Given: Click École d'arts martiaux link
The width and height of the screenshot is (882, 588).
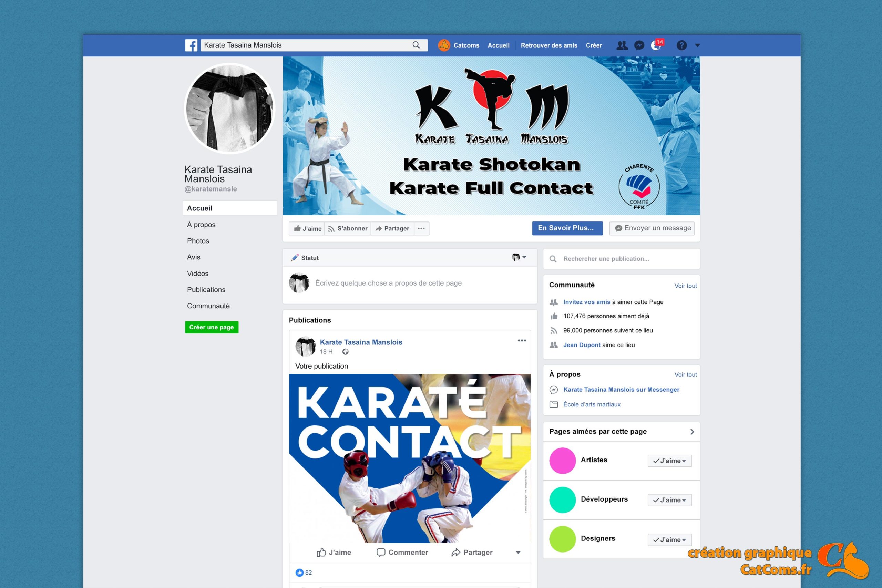Looking at the screenshot, I should (592, 404).
